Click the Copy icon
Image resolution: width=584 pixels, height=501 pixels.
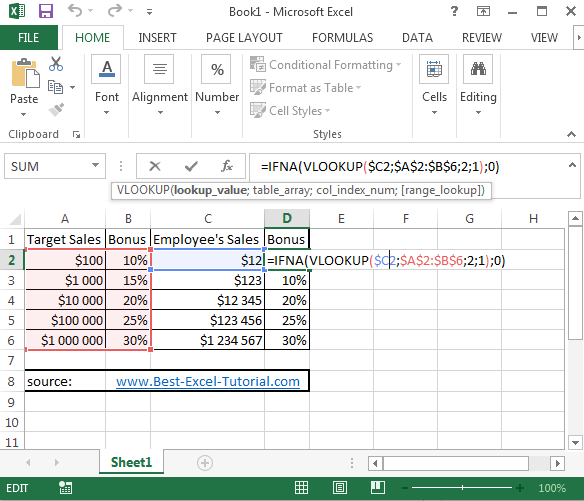55,87
